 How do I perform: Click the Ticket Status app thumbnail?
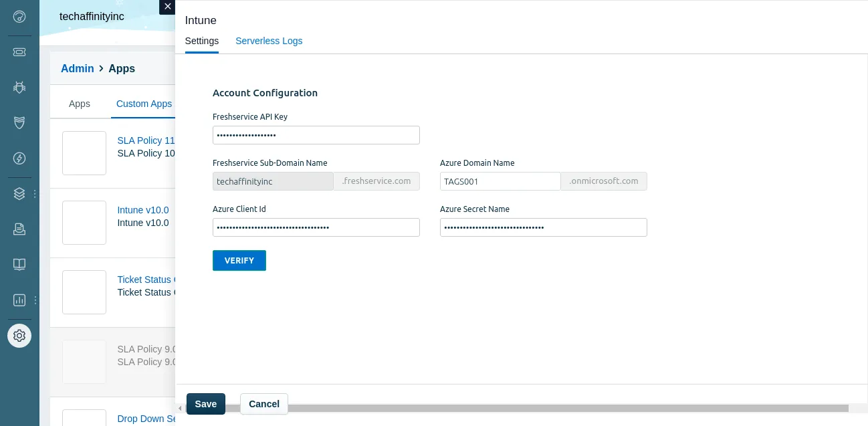pos(84,292)
